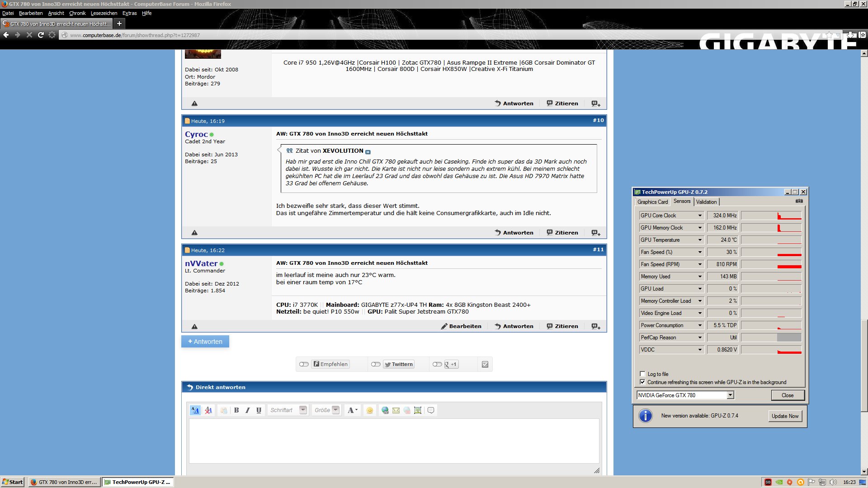Click the post #11 permalink number
Viewport: 868px width, 488px height.
point(598,249)
